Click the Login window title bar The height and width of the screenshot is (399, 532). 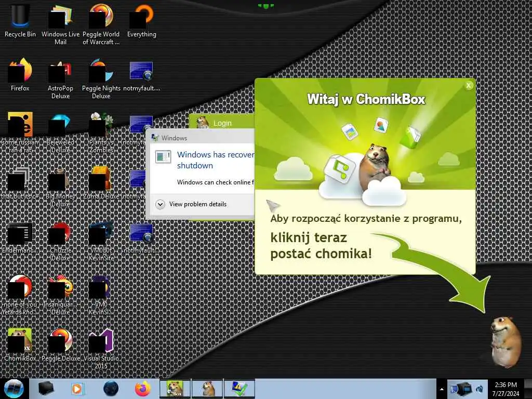tap(222, 121)
